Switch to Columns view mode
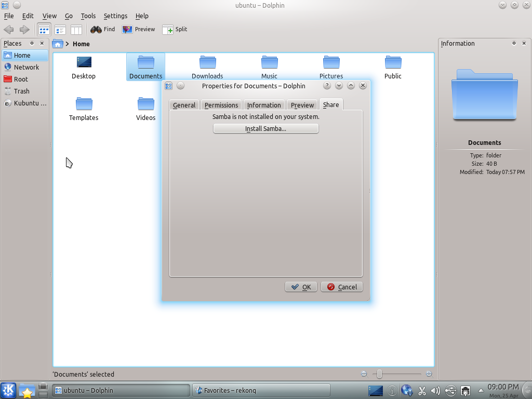The width and height of the screenshot is (532, 399). pyautogui.click(x=76, y=30)
